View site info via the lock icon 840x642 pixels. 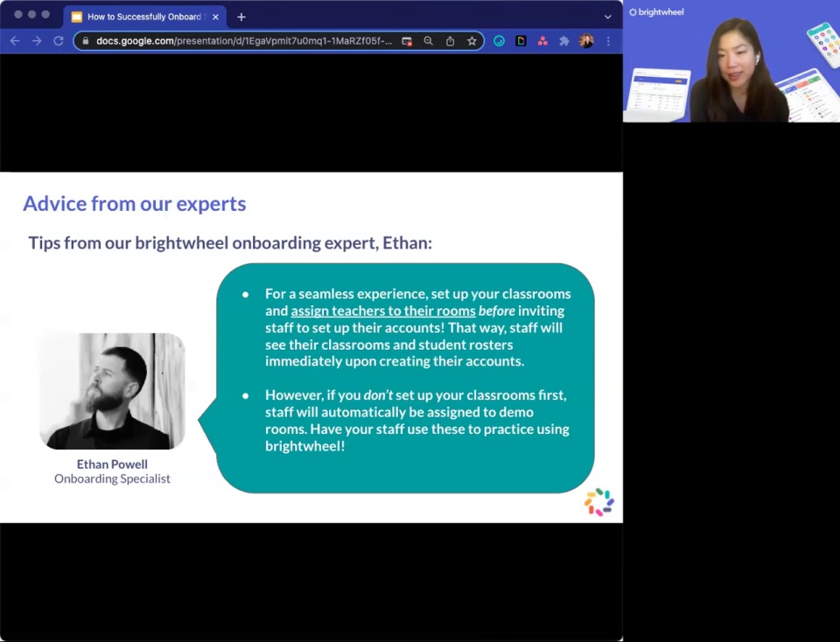[x=86, y=41]
